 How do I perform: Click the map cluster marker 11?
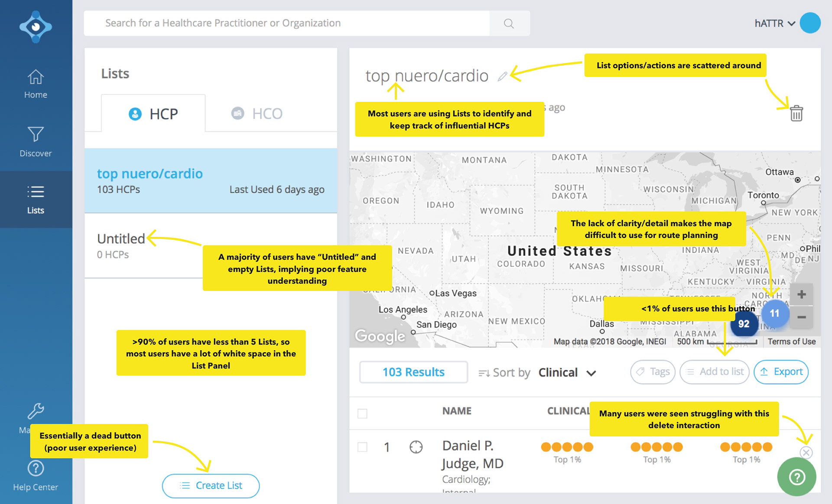click(x=775, y=313)
